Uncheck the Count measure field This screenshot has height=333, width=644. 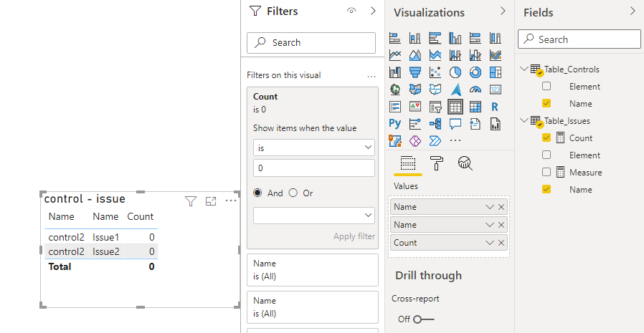tap(546, 137)
